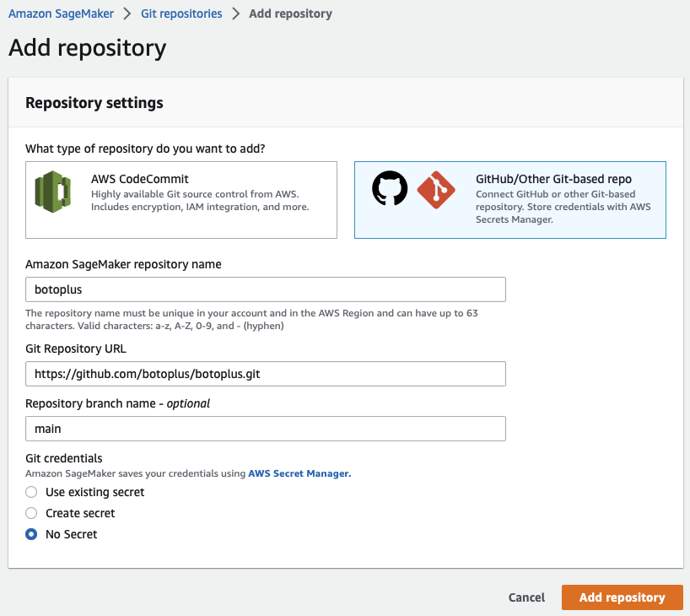This screenshot has width=690, height=616.
Task: Go to Git repositories breadcrumb
Action: [181, 14]
